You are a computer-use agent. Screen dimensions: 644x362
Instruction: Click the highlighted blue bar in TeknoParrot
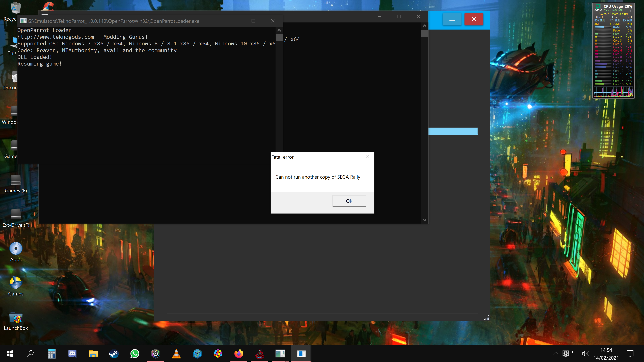coord(453,131)
